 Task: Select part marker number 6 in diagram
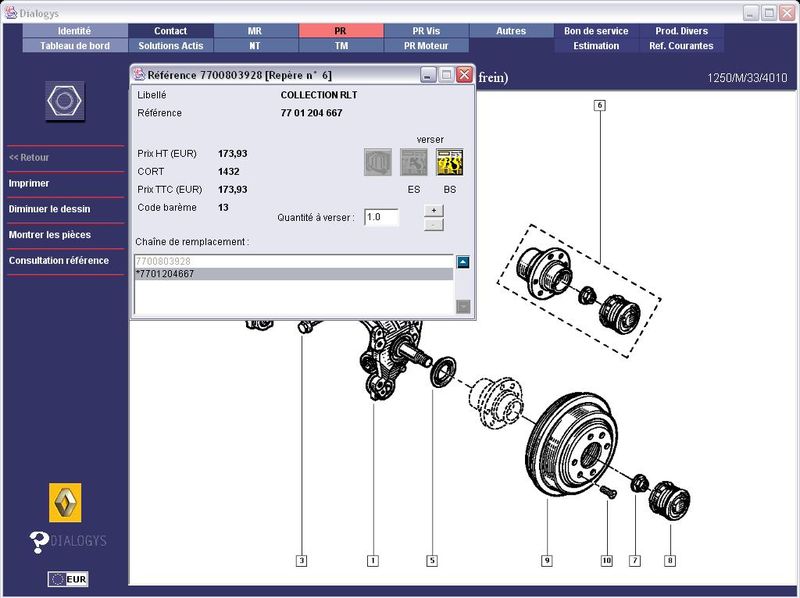point(600,105)
